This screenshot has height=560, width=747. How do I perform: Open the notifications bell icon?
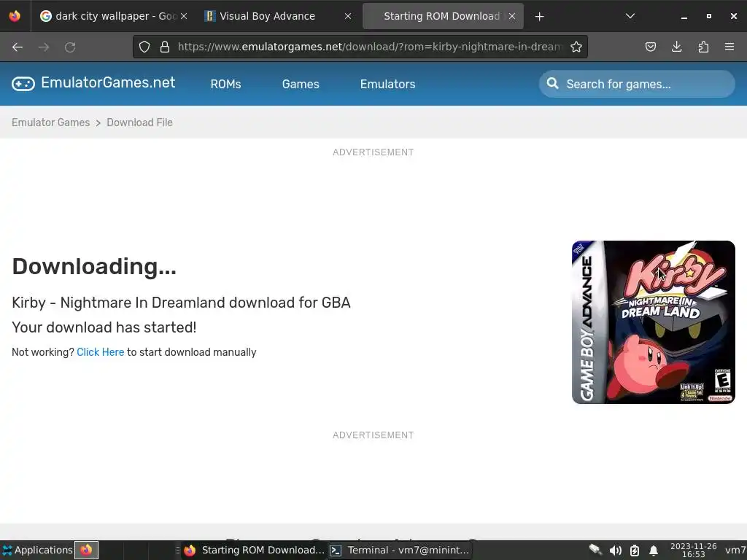654,551
